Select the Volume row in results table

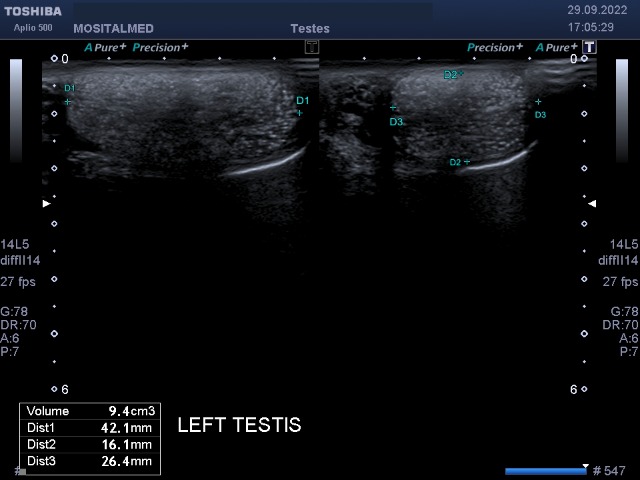[89, 411]
